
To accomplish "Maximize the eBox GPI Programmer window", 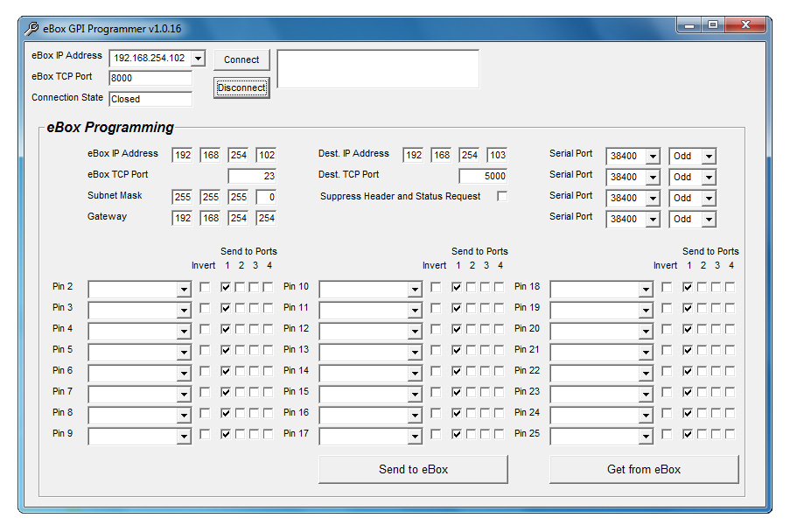I will pyautogui.click(x=713, y=24).
